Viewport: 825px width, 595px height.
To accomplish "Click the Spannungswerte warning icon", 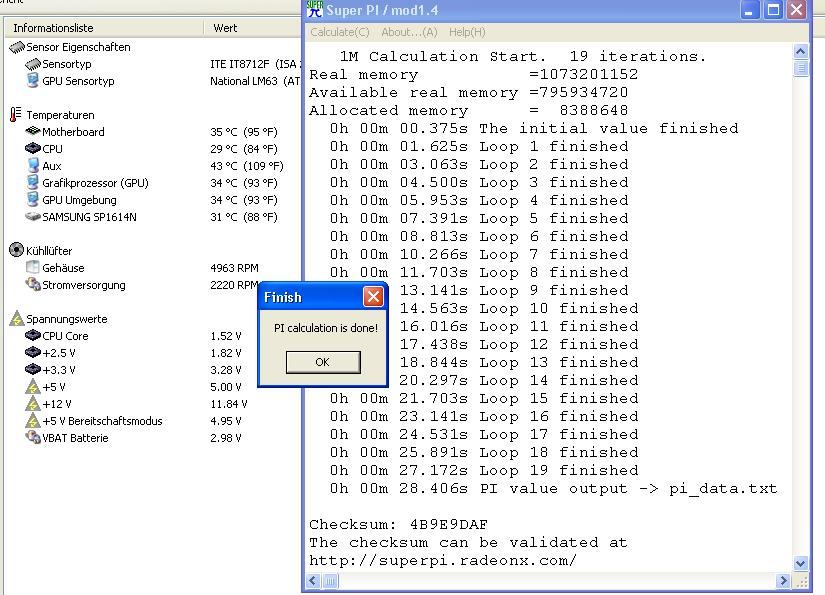I will coord(17,318).
